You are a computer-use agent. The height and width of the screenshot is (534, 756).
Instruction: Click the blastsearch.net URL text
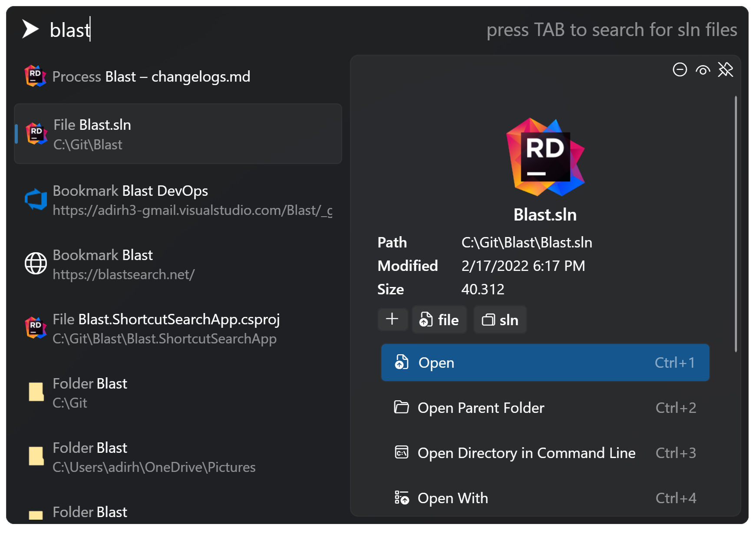(124, 274)
